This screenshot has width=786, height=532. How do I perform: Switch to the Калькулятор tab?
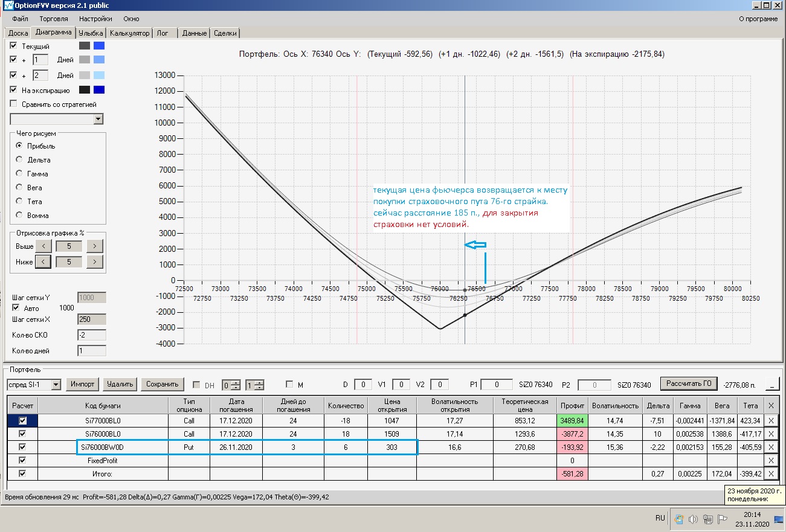coord(129,33)
